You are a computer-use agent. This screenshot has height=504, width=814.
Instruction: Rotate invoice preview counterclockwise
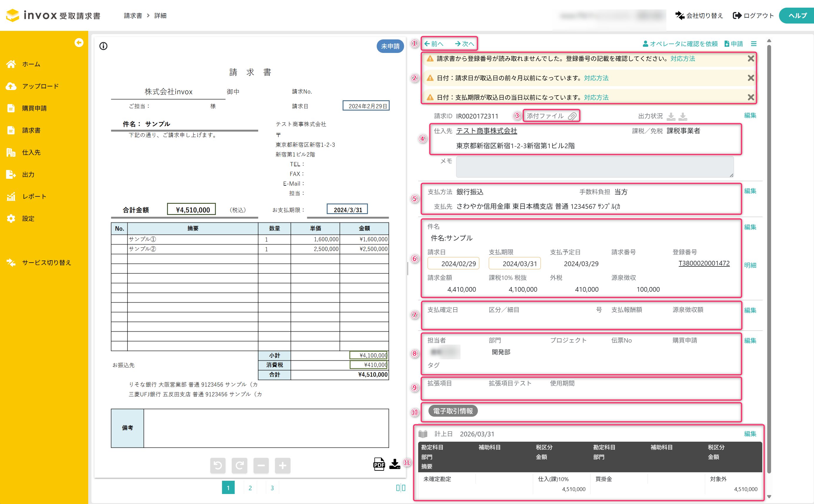[x=218, y=465]
